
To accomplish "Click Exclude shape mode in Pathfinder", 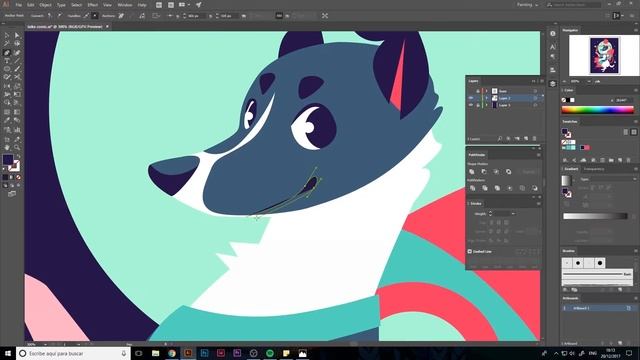I will tap(509, 172).
